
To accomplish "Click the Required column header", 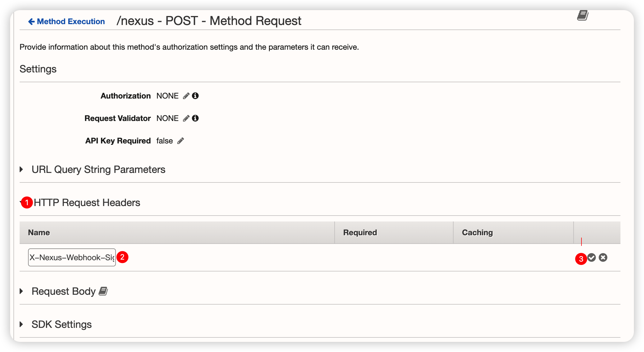I will [x=360, y=232].
